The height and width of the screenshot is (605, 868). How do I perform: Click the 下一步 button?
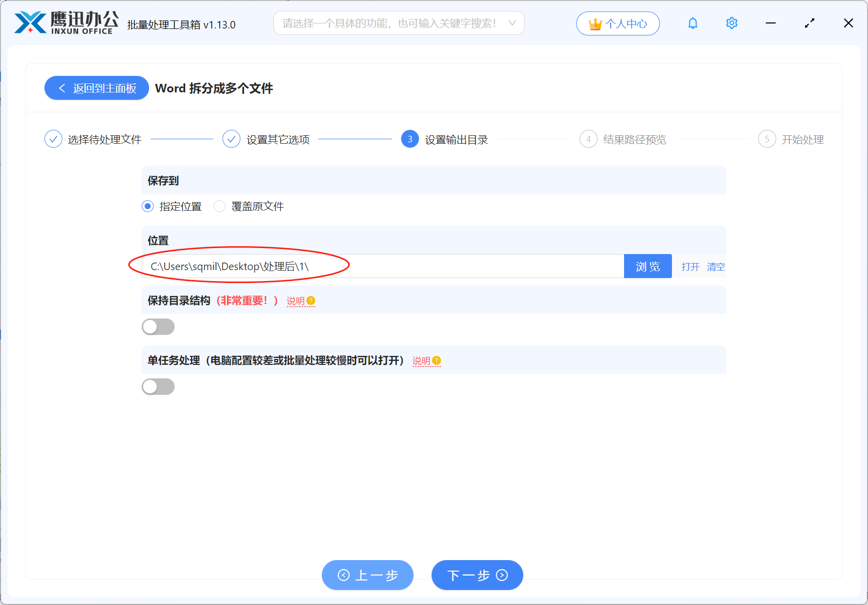pyautogui.click(x=476, y=575)
